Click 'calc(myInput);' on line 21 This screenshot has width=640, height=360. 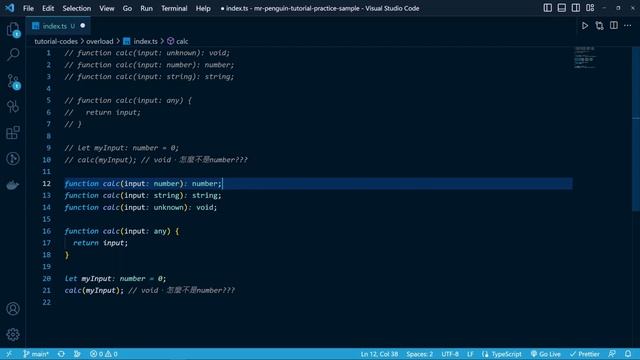[x=94, y=290]
